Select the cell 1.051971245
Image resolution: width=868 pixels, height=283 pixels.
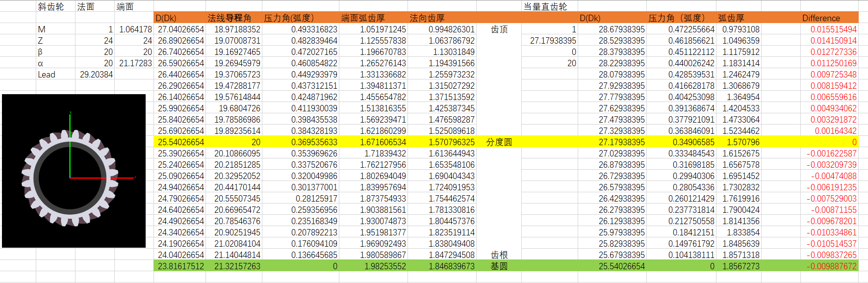click(383, 29)
